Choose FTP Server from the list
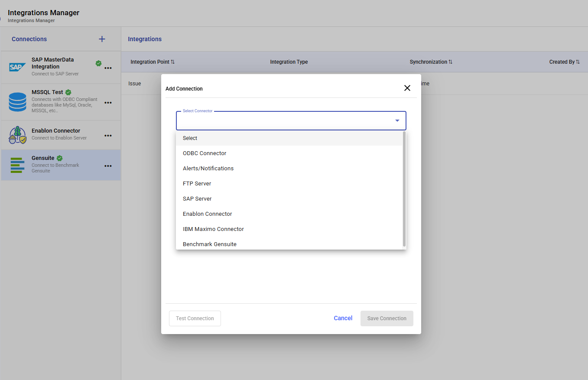588x380 pixels. pyautogui.click(x=289, y=184)
